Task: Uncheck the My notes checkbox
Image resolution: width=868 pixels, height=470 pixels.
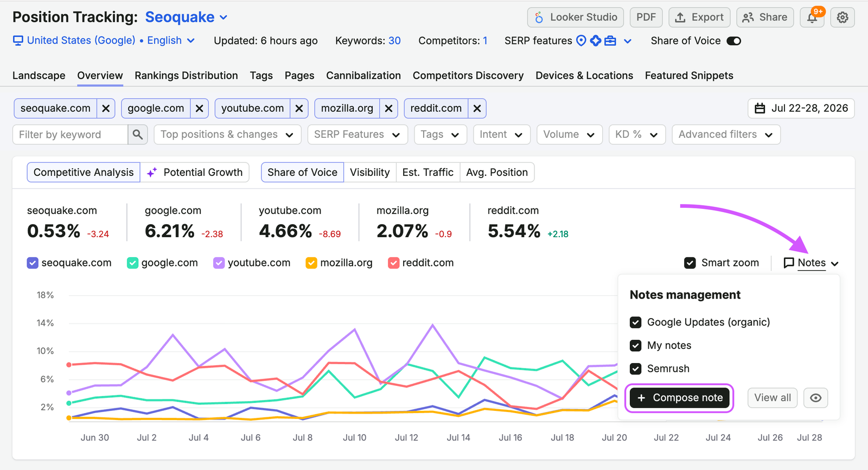Action: pos(636,346)
